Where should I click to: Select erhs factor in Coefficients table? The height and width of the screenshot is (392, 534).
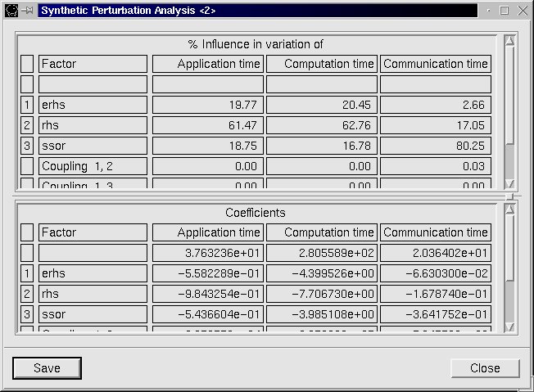pos(93,273)
